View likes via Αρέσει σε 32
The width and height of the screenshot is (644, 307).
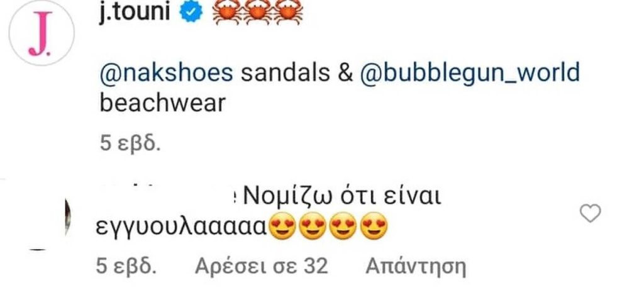pyautogui.click(x=262, y=267)
